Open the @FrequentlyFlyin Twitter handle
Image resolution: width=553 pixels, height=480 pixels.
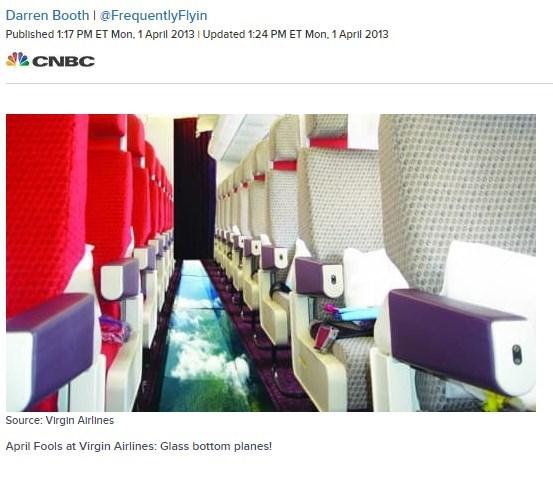153,16
